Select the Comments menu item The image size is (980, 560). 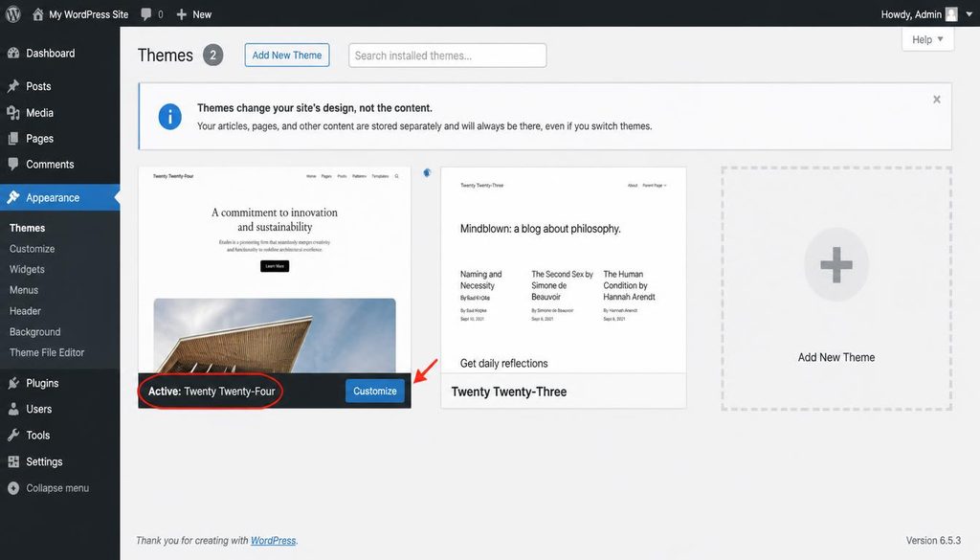pos(50,165)
